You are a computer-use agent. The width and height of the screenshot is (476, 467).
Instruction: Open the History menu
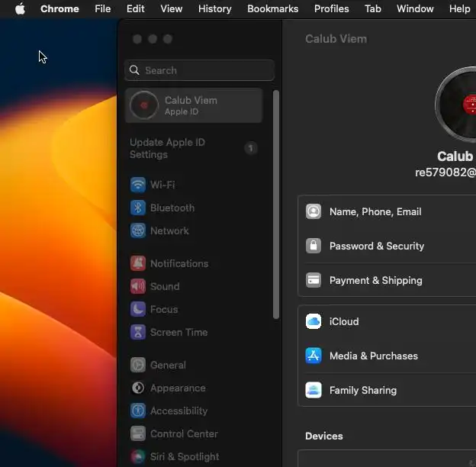point(214,8)
